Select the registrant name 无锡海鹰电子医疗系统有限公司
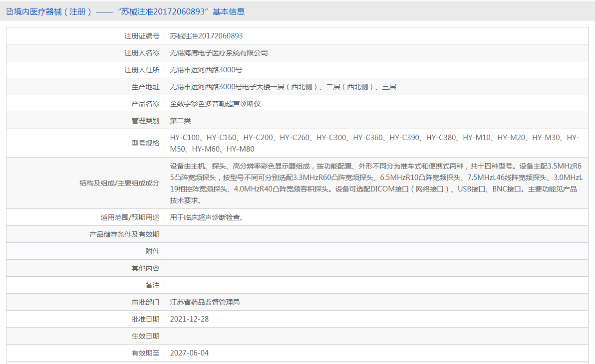Screen dimensions: 595x364 (219, 53)
